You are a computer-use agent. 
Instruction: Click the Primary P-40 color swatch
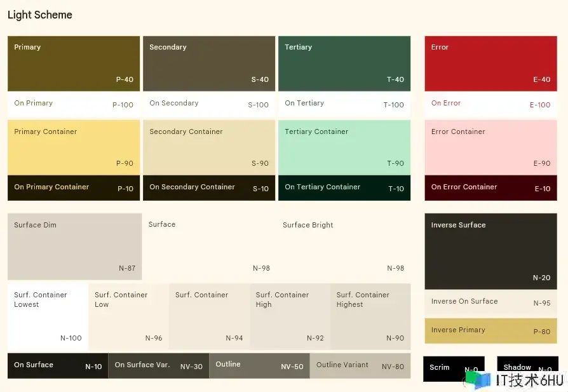pyautogui.click(x=74, y=64)
